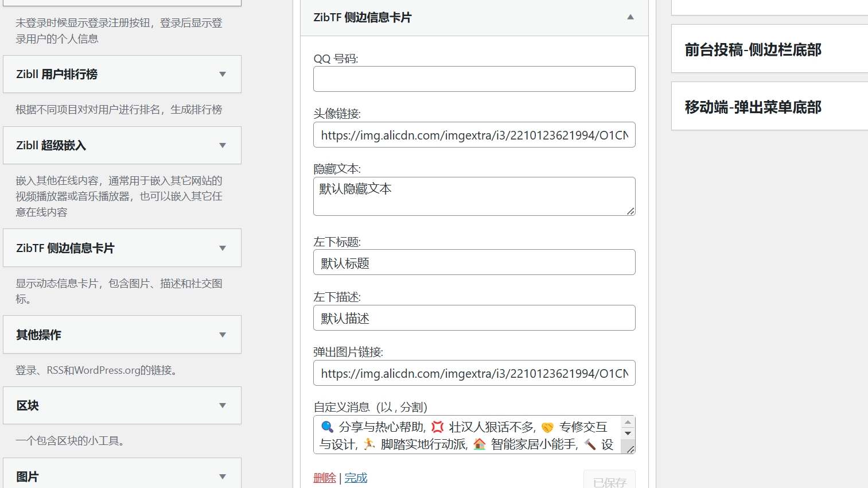Viewport: 868px width, 488px height.
Task: Click the 左下描述 input showing 默认描述
Action: click(x=474, y=317)
